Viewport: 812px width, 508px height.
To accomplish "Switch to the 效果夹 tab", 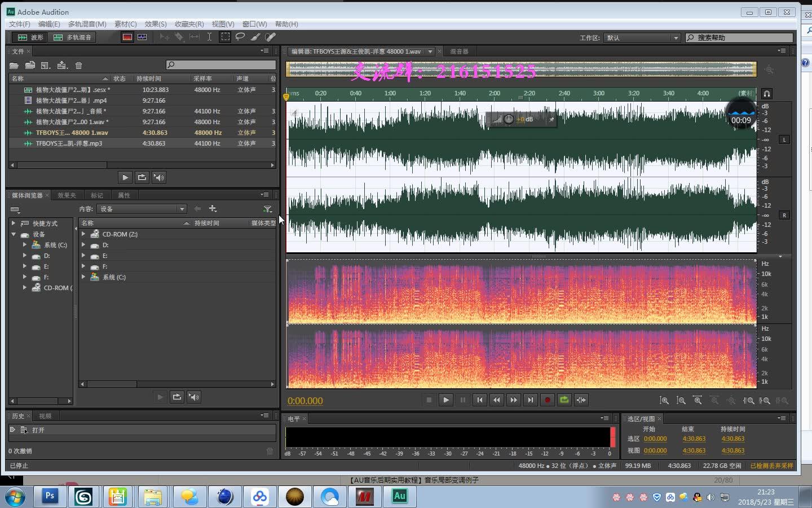I will point(67,195).
